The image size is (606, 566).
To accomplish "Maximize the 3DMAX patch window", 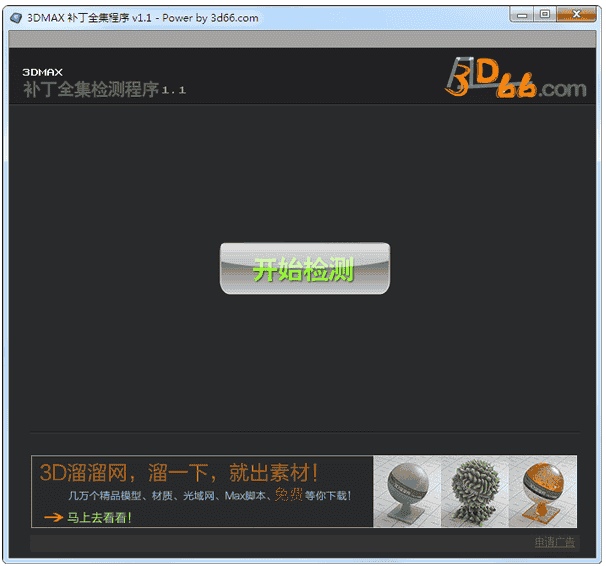I will (x=545, y=15).
